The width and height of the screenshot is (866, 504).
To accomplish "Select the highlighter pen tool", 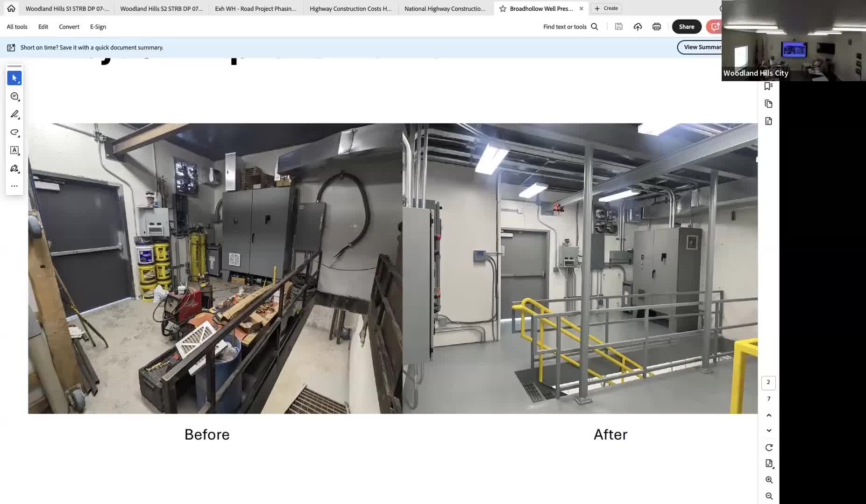I will tap(14, 114).
